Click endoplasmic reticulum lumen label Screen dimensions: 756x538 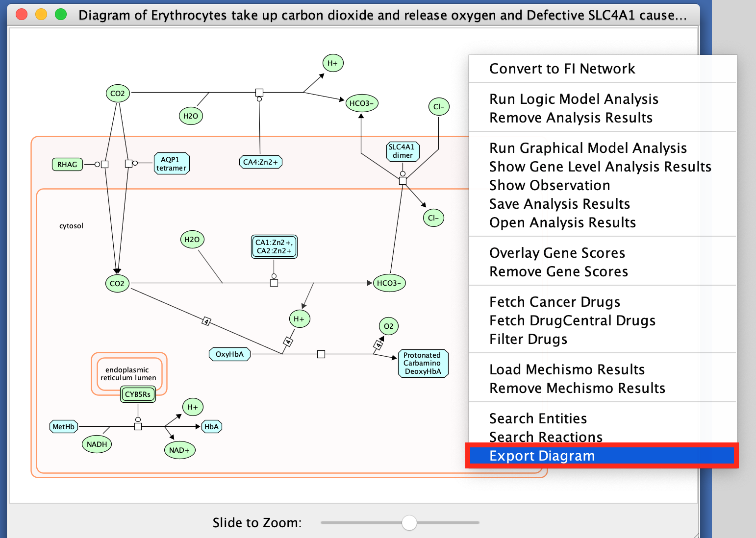pos(128,374)
